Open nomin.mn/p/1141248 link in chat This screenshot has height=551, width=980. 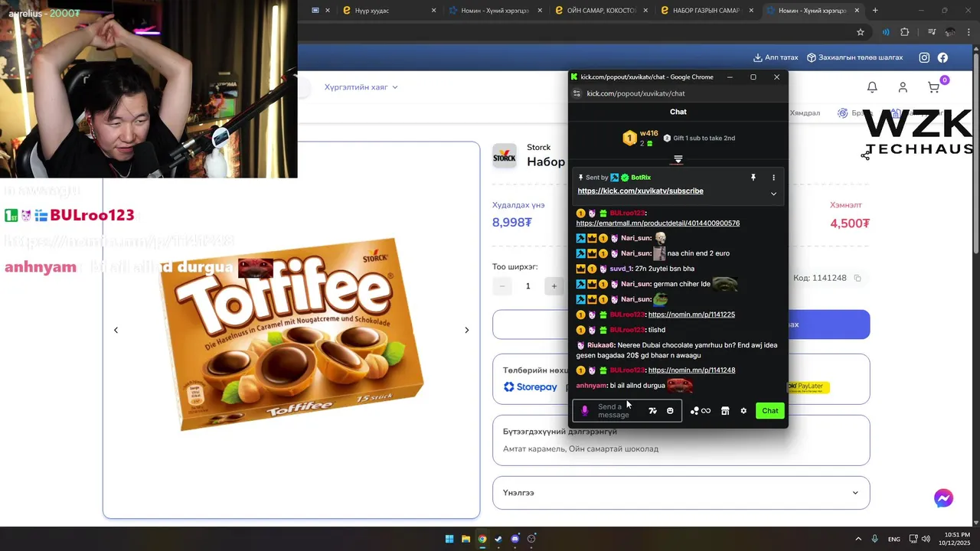click(691, 370)
